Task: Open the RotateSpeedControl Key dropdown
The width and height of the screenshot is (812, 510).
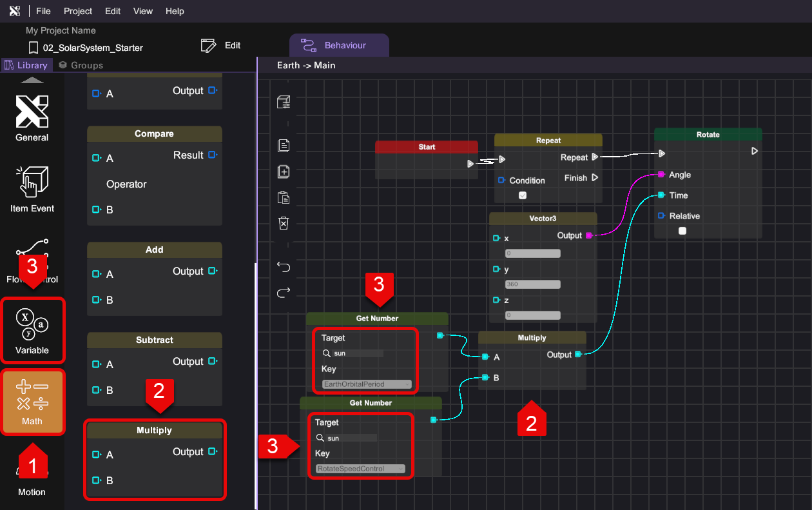Action: point(360,469)
